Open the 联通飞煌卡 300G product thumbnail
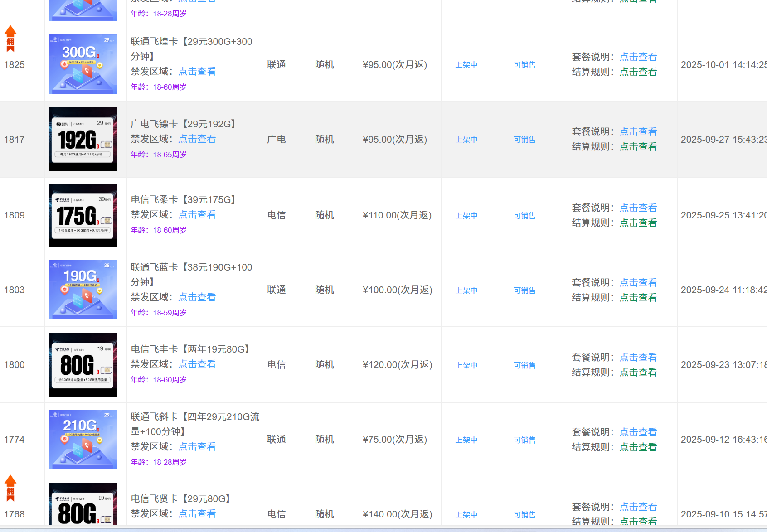The height and width of the screenshot is (532, 767). (83, 64)
